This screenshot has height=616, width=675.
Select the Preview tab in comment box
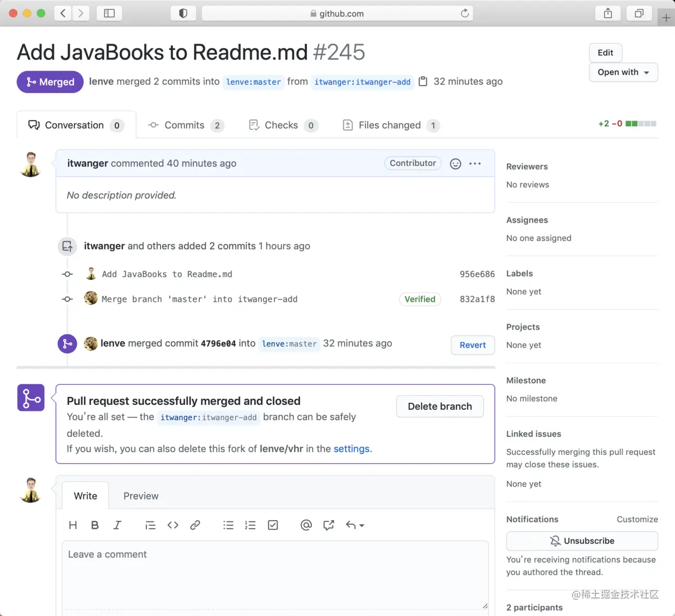pyautogui.click(x=141, y=496)
